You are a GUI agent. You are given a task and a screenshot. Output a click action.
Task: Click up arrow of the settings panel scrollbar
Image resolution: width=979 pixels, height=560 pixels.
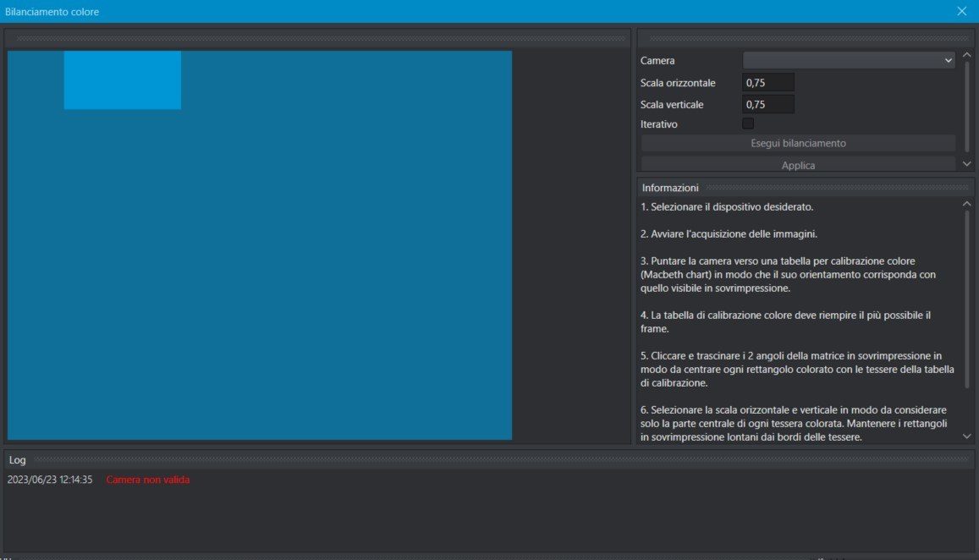point(966,55)
